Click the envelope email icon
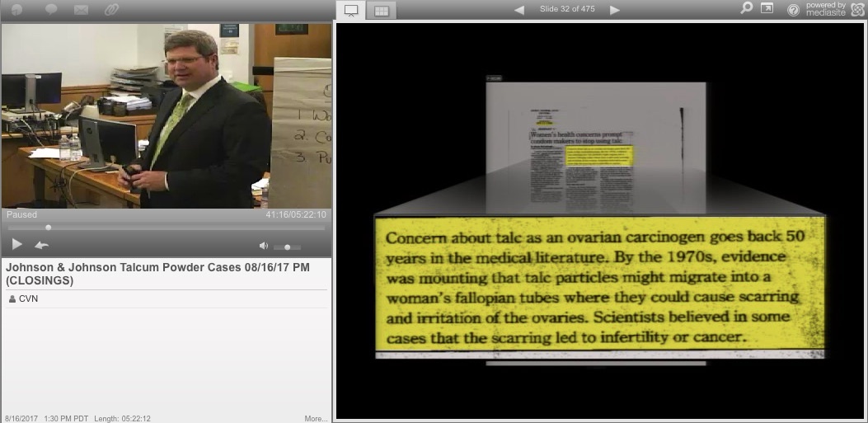The height and width of the screenshot is (423, 868). tap(81, 9)
